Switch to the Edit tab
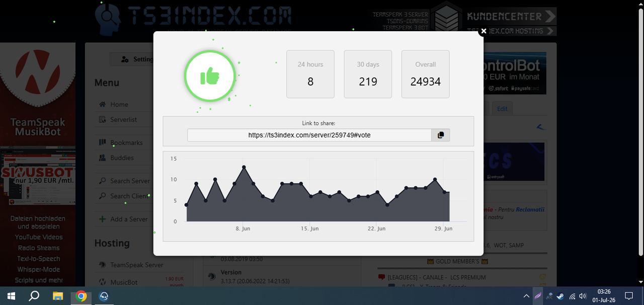 tap(502, 108)
